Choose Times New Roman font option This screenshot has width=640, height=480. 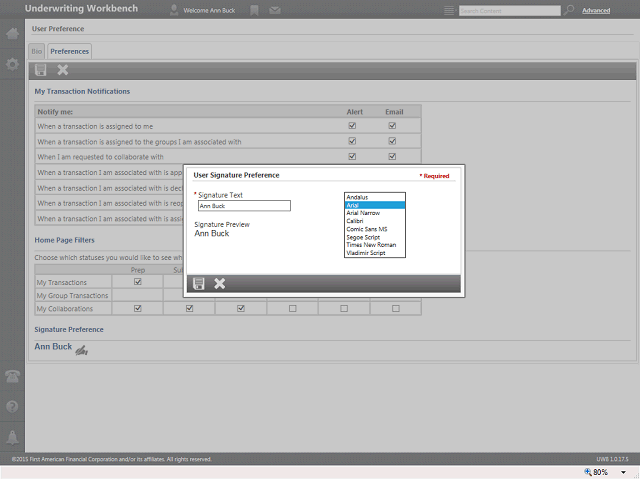click(375, 245)
